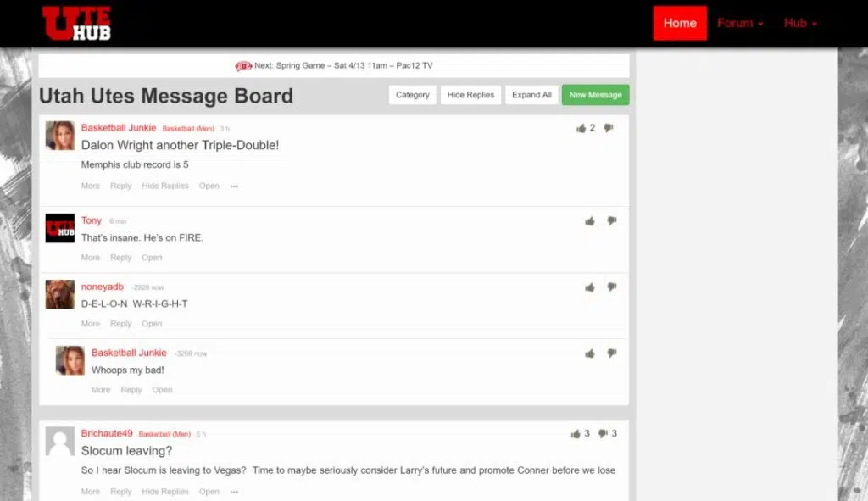Filter posts by Category
The image size is (868, 501).
(412, 95)
